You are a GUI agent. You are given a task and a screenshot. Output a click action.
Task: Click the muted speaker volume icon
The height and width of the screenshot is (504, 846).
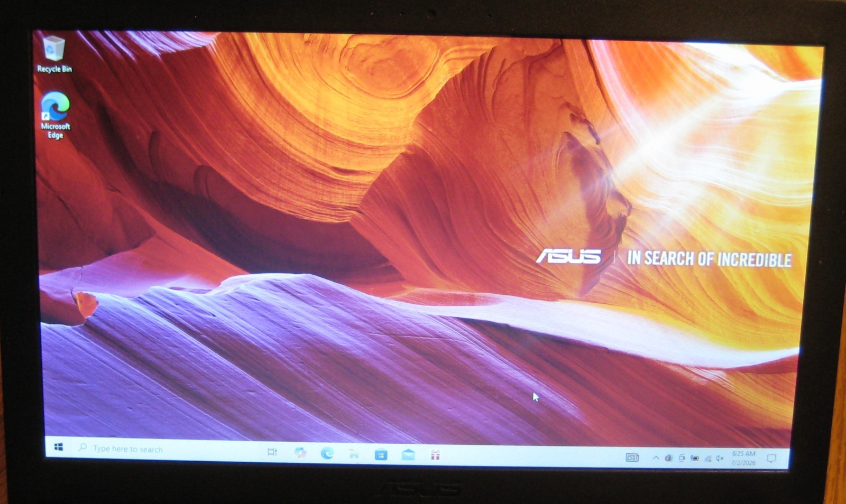(720, 459)
